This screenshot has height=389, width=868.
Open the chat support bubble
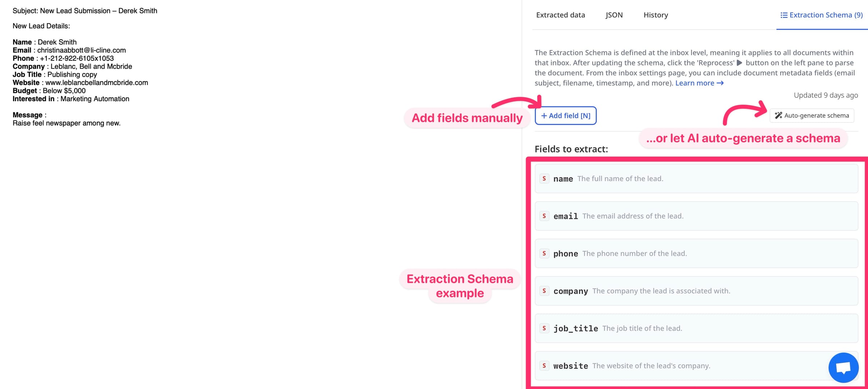(x=843, y=367)
